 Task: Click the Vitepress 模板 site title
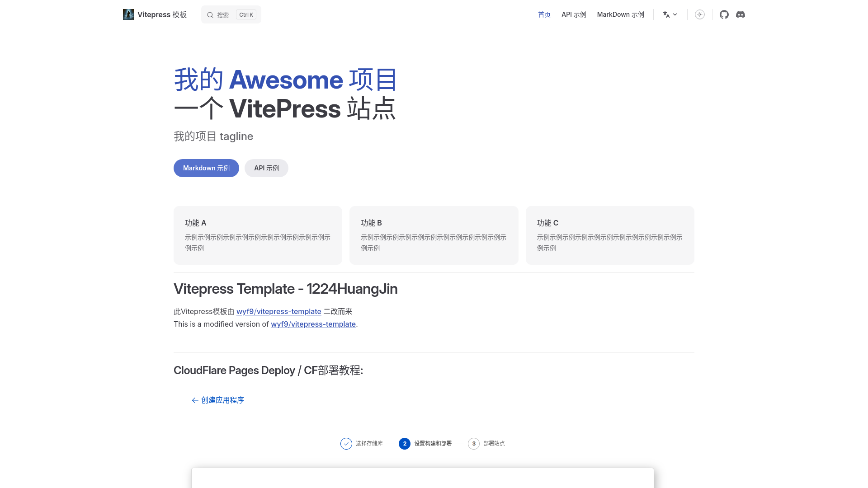click(162, 14)
